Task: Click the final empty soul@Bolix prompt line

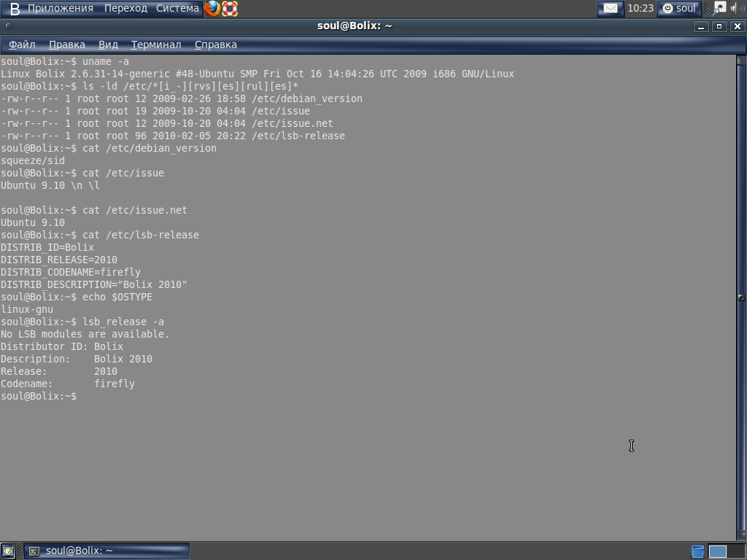Action: point(38,396)
